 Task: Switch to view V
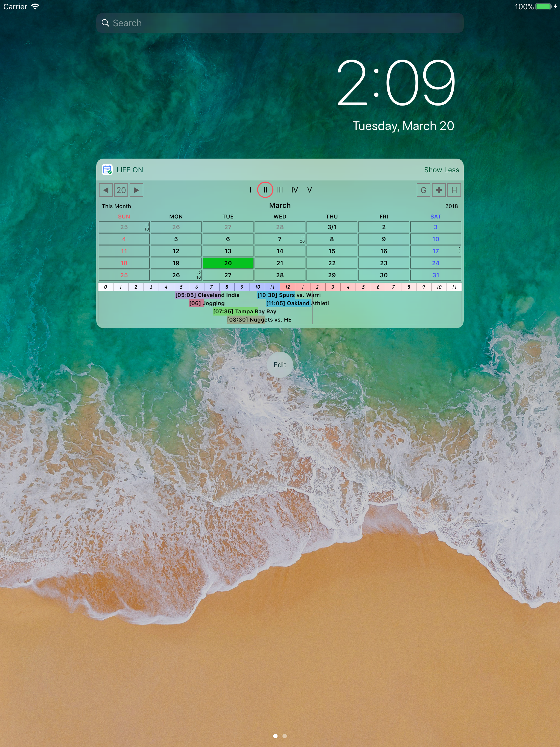[310, 190]
